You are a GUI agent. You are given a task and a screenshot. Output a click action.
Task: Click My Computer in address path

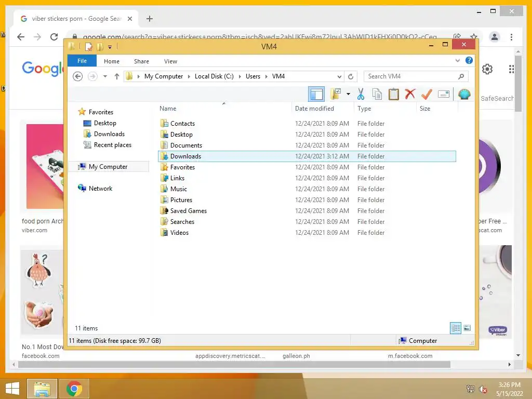tap(164, 76)
